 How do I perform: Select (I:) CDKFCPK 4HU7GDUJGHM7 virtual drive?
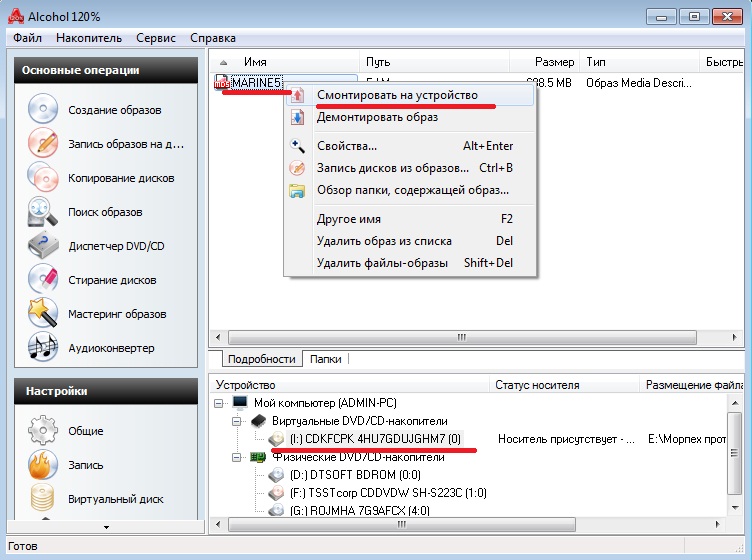tap(375, 439)
